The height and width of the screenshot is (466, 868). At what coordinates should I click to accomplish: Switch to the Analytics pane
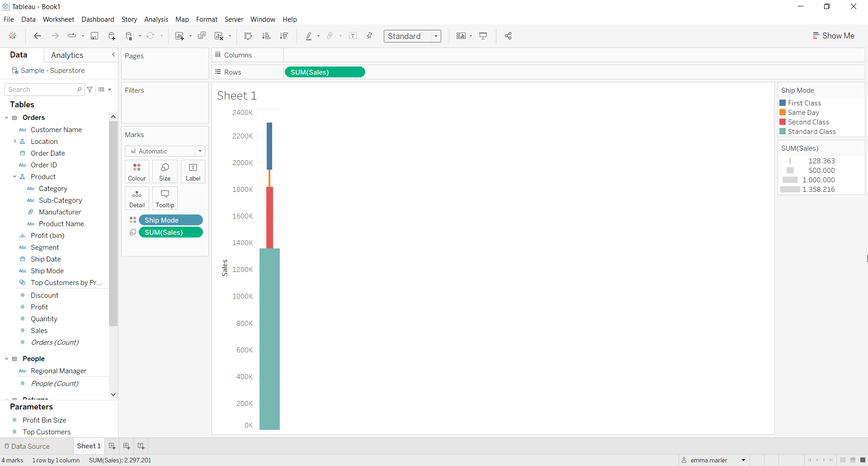[67, 55]
